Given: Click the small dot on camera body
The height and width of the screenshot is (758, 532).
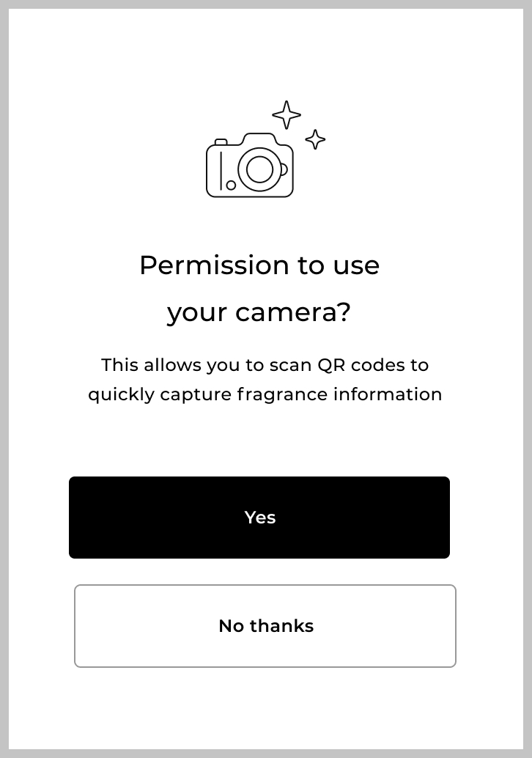Looking at the screenshot, I should [x=231, y=185].
